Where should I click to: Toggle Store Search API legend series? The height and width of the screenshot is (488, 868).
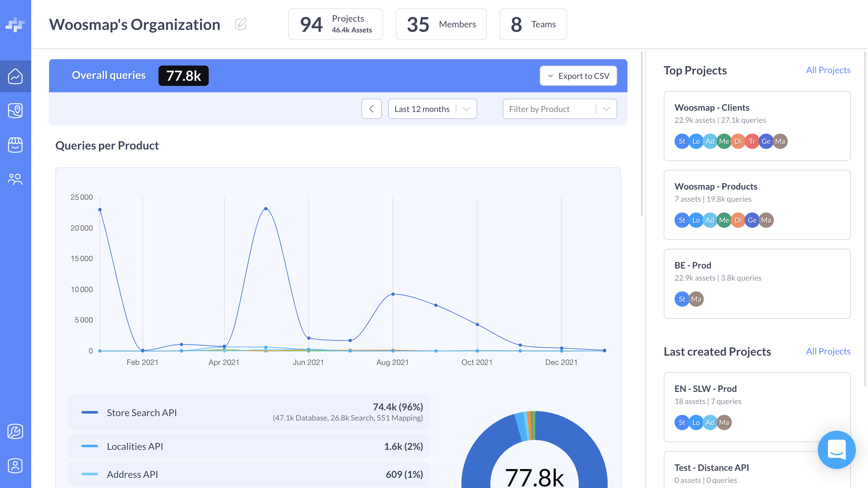point(142,413)
